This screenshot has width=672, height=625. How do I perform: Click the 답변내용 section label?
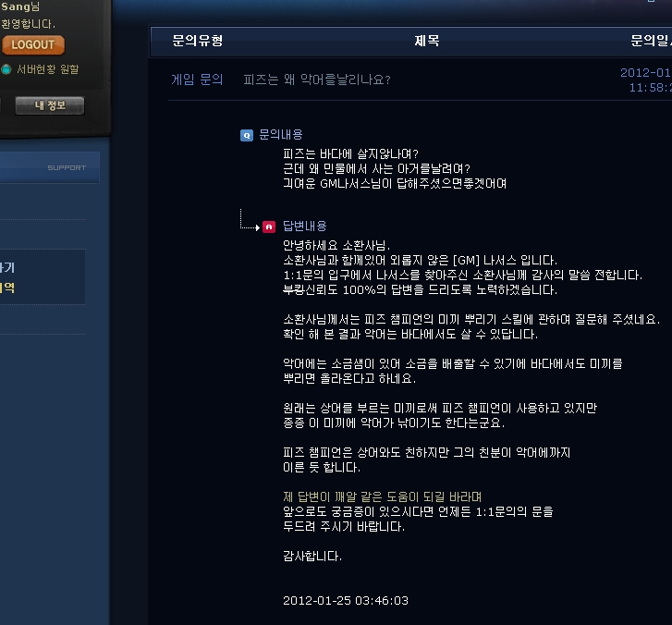click(305, 226)
